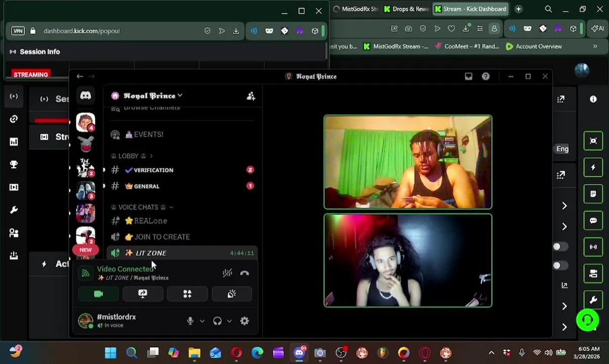Switch to the Drops & Rewards browser tab
The width and height of the screenshot is (609, 364).
406,9
